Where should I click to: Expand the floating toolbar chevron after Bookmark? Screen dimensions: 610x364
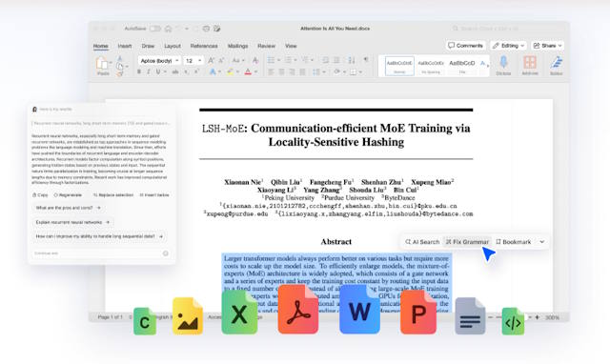542,242
